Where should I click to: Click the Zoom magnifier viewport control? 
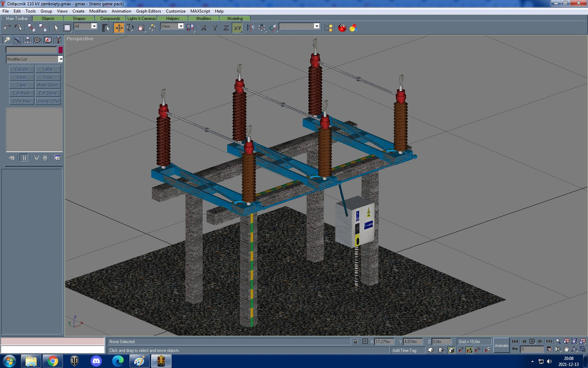558,341
